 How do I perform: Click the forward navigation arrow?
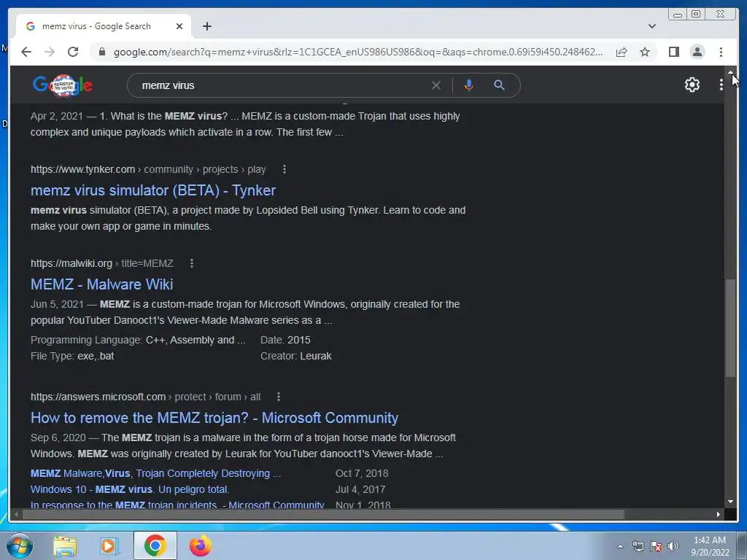coord(50,52)
